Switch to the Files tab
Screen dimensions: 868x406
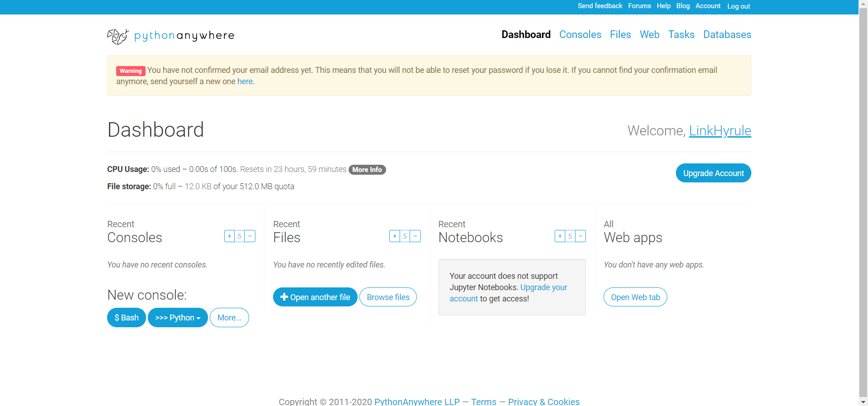(x=620, y=34)
